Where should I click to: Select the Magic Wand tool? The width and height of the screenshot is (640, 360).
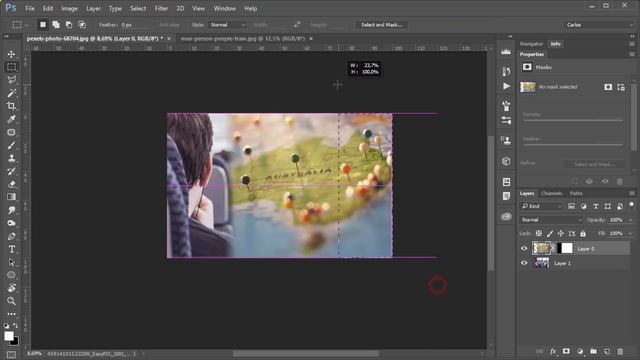[11, 93]
